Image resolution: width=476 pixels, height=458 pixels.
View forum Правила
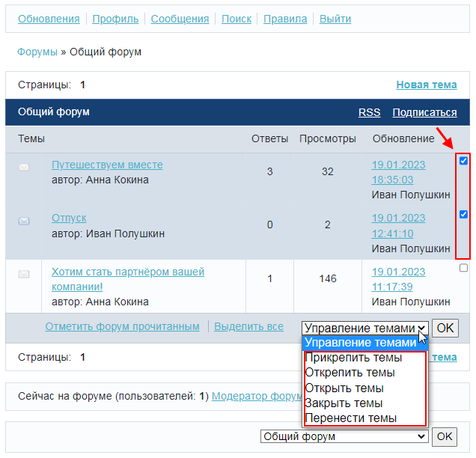[285, 19]
